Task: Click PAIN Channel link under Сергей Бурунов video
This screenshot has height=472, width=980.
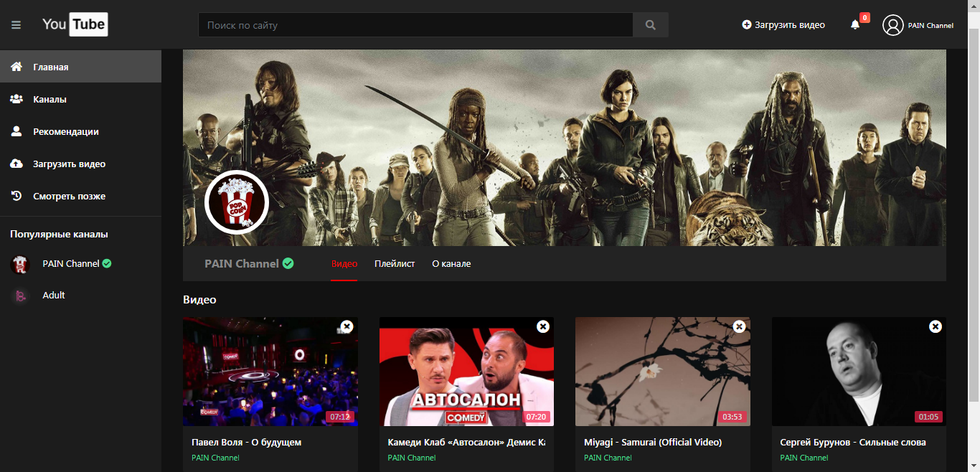Action: (804, 458)
